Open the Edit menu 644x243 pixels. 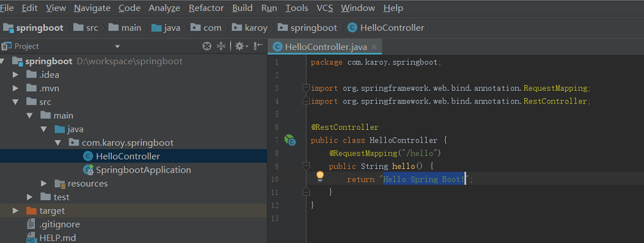[x=29, y=8]
